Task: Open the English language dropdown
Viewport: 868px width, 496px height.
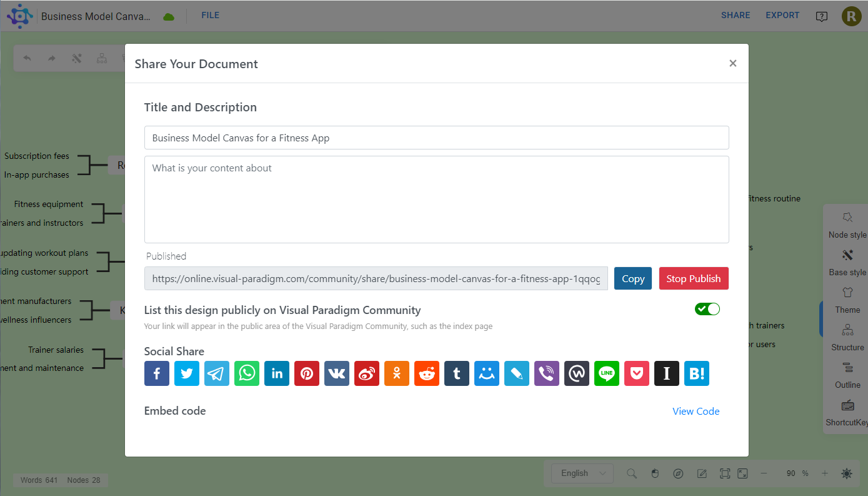Action: (582, 473)
